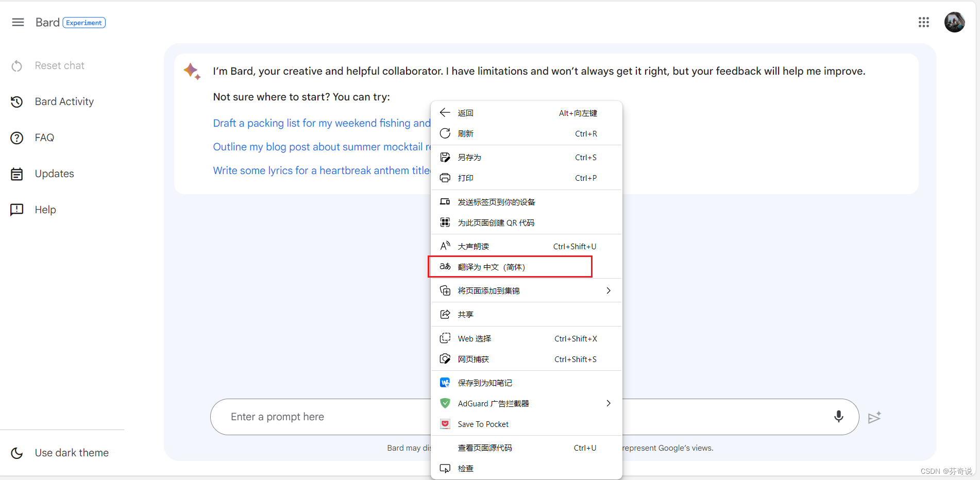Click the send tab to devices icon
The height and width of the screenshot is (480, 980).
click(x=445, y=202)
